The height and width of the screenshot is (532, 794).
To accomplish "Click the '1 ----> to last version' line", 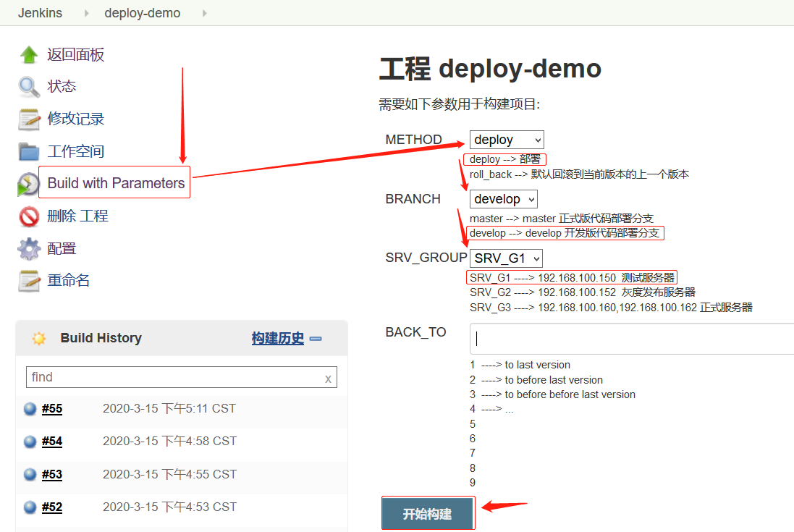I will [x=520, y=365].
